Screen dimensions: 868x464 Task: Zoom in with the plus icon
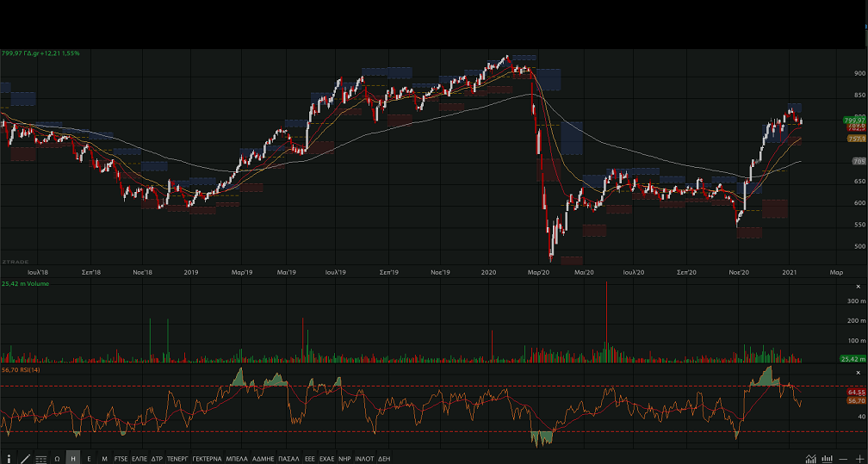pos(859,459)
